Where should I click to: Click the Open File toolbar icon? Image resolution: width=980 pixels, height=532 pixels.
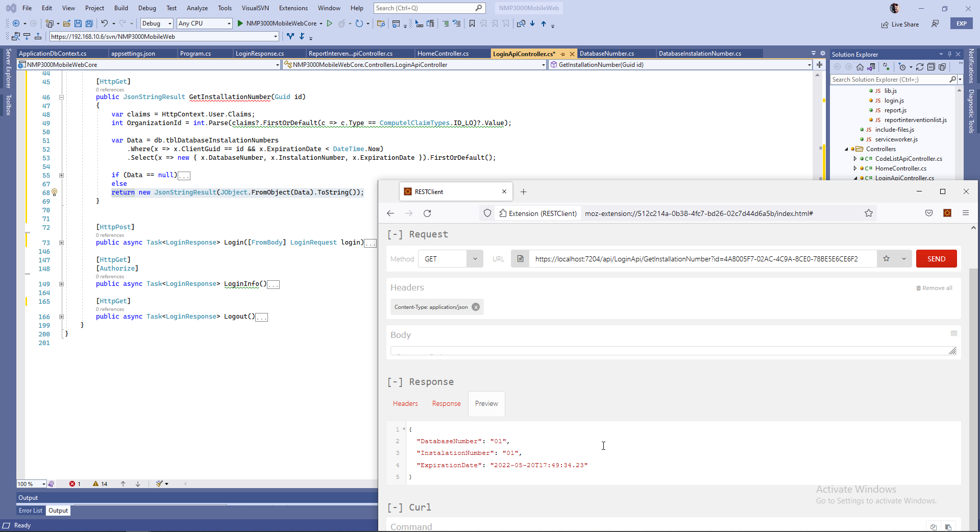67,23
